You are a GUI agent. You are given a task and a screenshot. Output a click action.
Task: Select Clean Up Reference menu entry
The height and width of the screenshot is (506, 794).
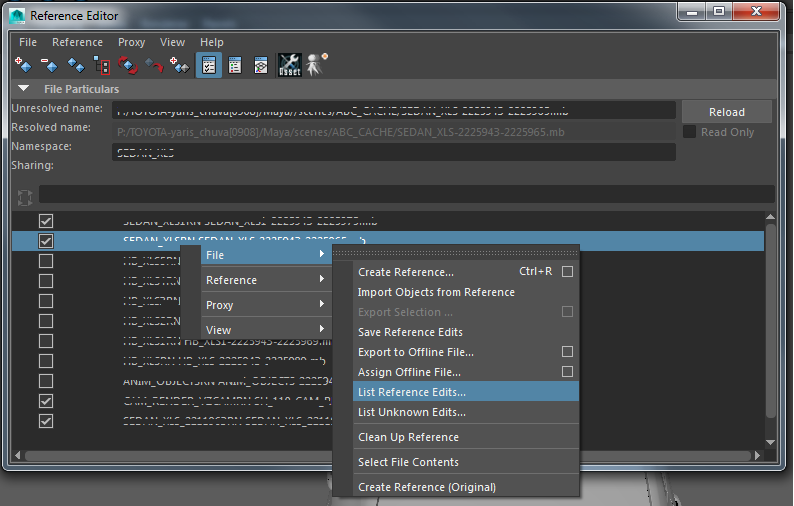click(408, 437)
